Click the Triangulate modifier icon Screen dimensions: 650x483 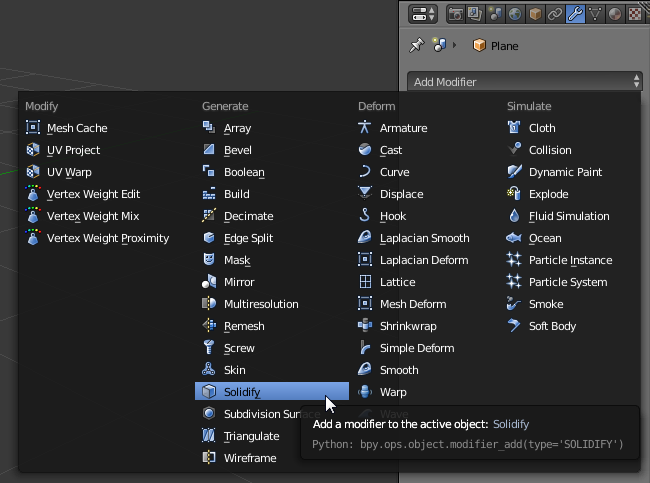209,435
